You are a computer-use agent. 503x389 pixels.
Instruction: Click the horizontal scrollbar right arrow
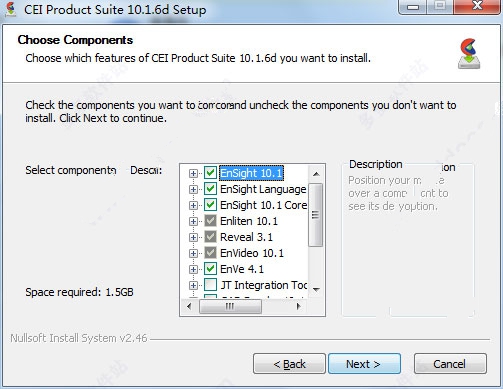point(298,306)
